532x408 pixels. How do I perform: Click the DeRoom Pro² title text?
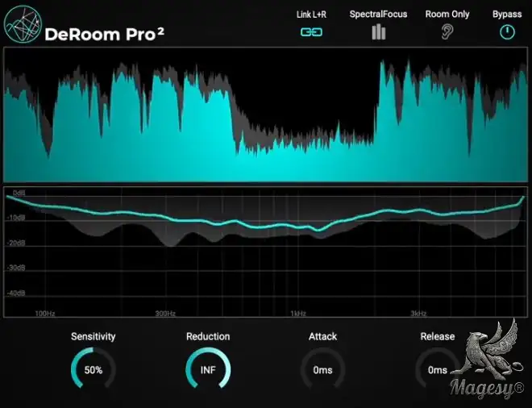point(105,34)
